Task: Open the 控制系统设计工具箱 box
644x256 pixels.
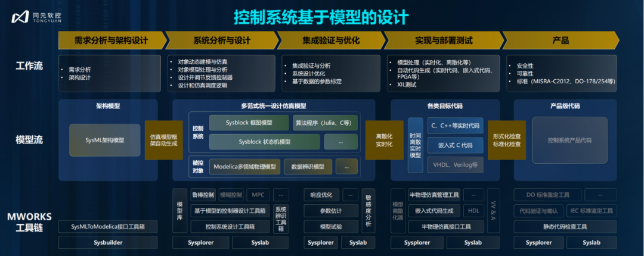Action: tap(230, 226)
